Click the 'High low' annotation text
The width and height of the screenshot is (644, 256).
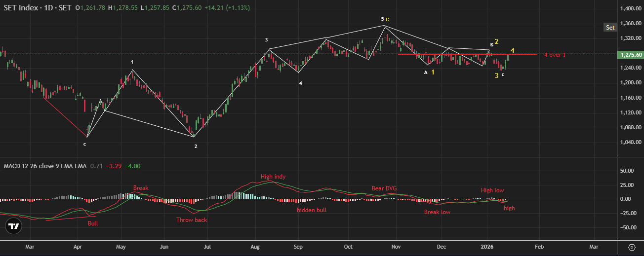coord(492,190)
